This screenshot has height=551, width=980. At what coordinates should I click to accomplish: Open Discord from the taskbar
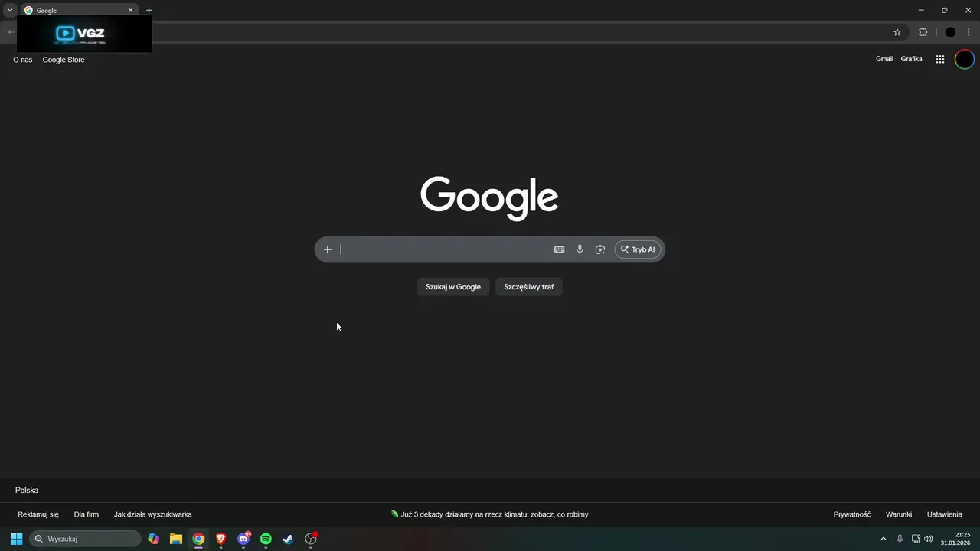(x=243, y=539)
